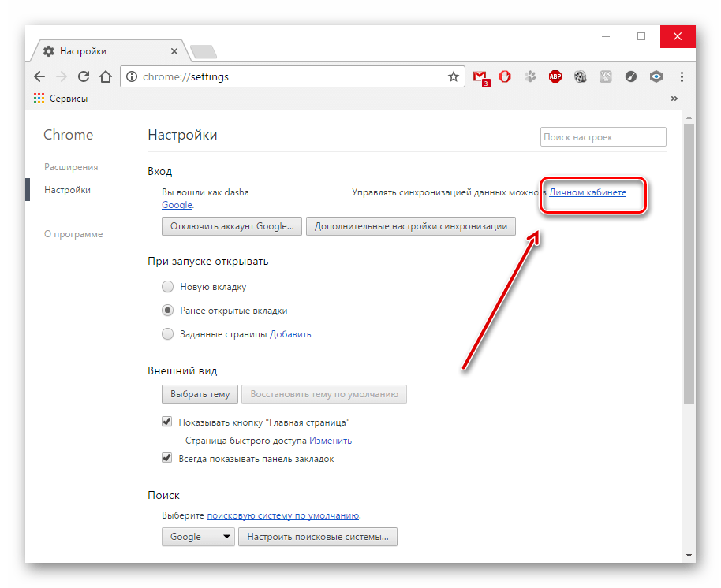Expand hidden bookmarks with the double chevron
Viewport: 721px width, 588px height.
tap(674, 99)
